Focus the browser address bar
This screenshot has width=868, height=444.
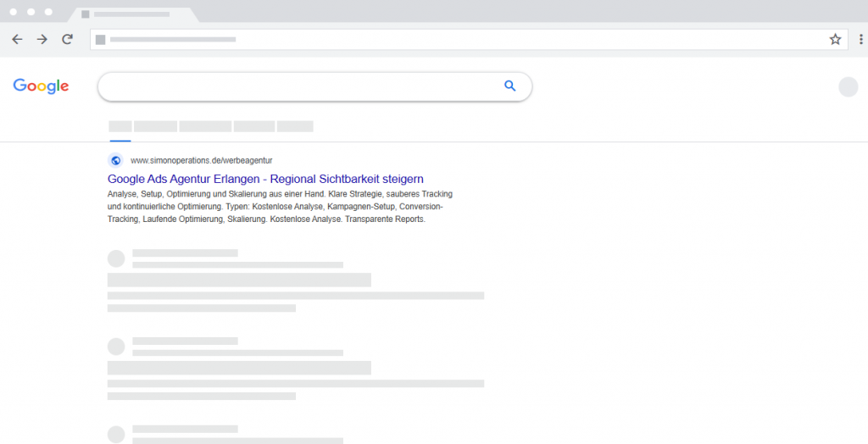point(458,39)
